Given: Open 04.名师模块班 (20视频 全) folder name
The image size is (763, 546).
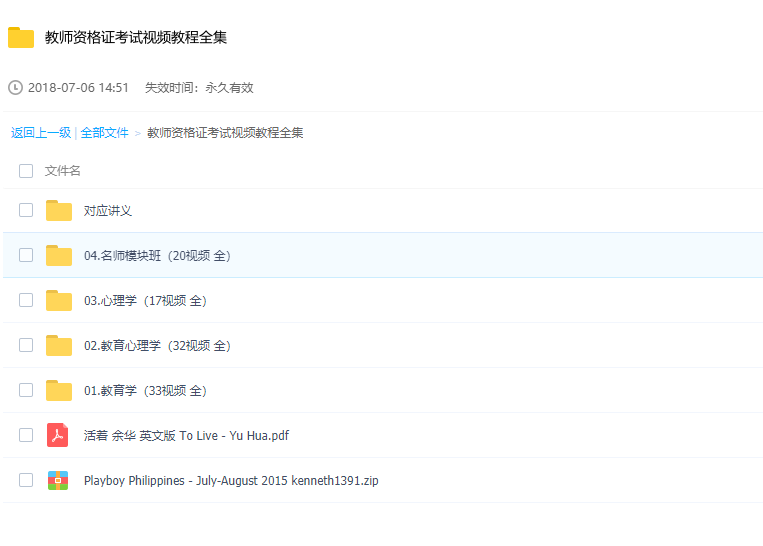Looking at the screenshot, I should pos(157,255).
